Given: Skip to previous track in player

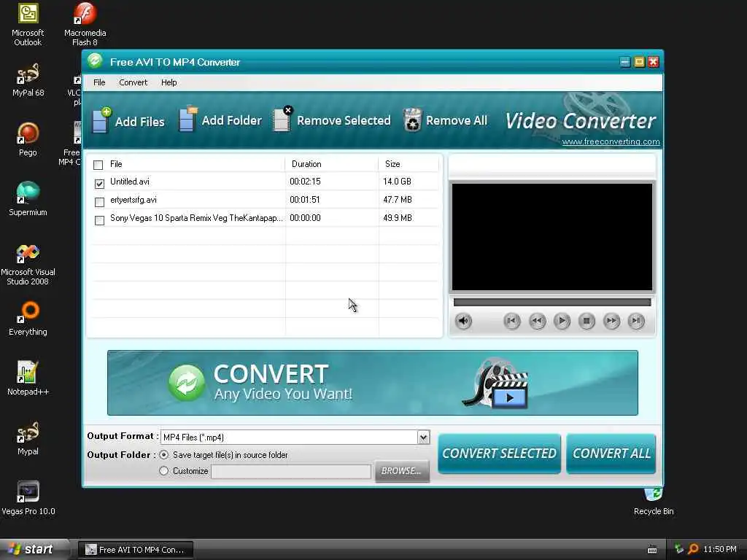Looking at the screenshot, I should tap(511, 321).
